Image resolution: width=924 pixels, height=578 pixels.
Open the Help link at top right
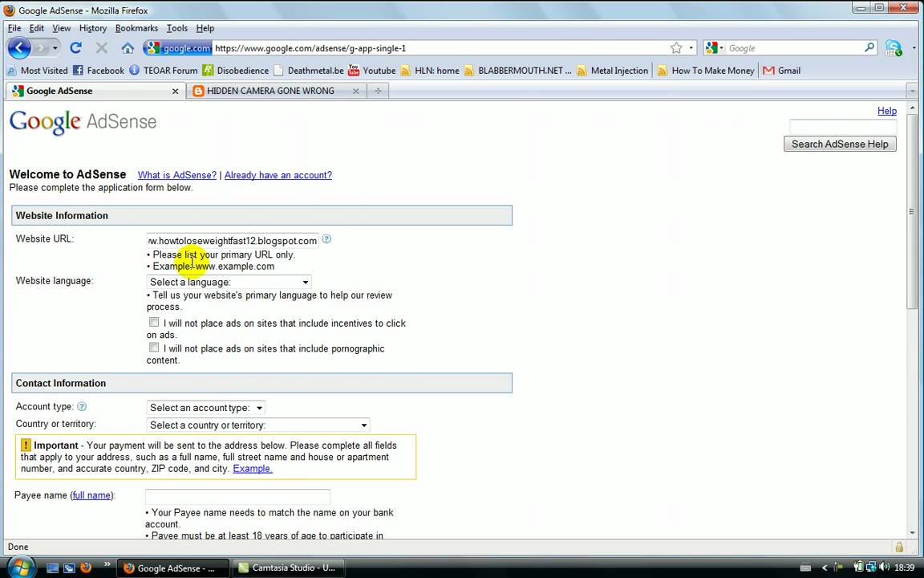tap(887, 111)
